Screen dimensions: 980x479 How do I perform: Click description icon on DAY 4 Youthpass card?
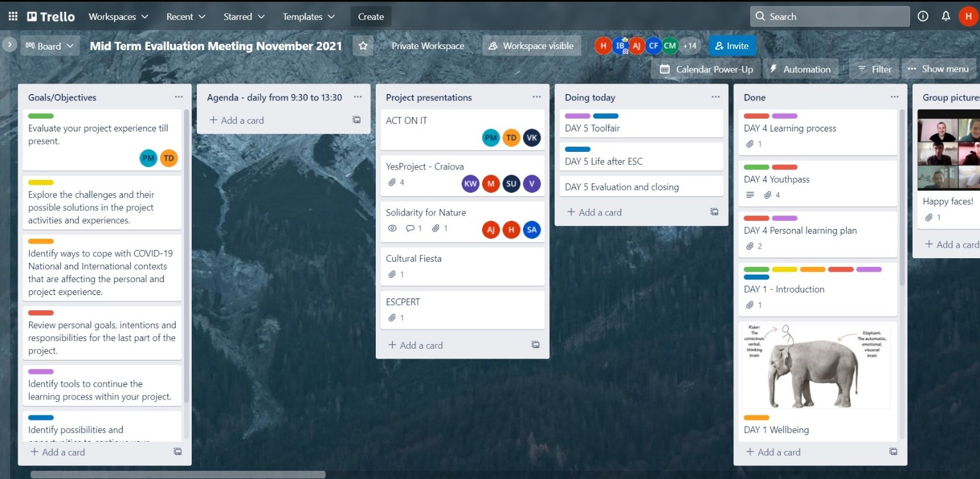[x=750, y=195]
